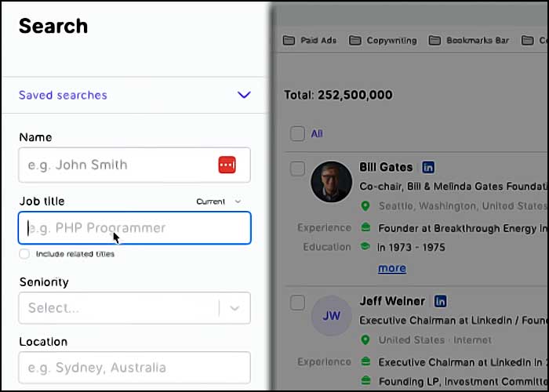Open Jeff Weiner's LinkedIn icon
Image resolution: width=549 pixels, height=392 pixels.
coord(440,301)
